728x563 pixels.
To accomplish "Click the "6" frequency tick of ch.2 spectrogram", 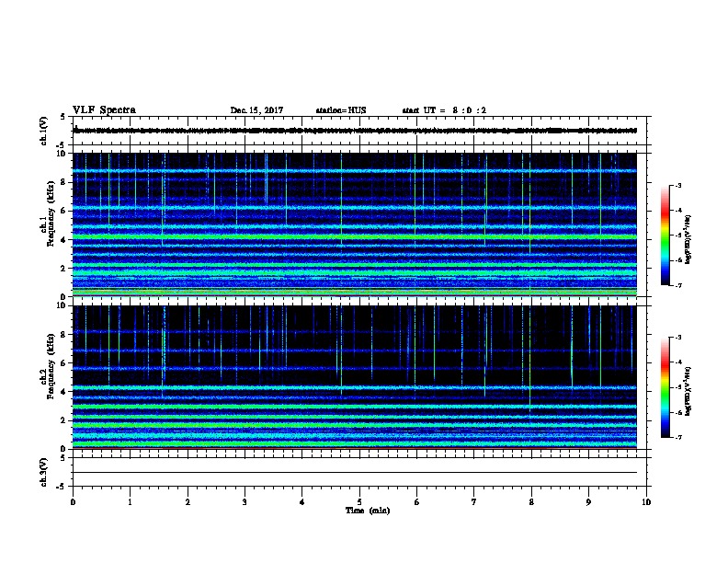I will click(x=64, y=363).
